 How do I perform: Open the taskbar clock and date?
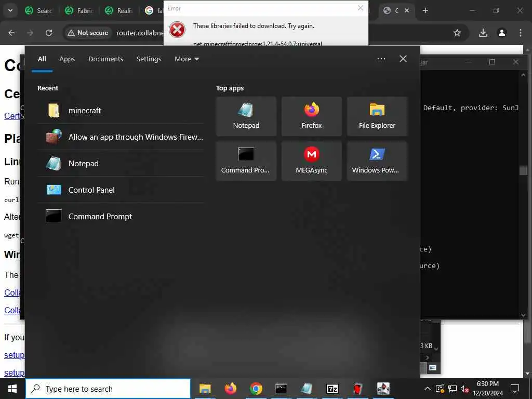(488, 389)
